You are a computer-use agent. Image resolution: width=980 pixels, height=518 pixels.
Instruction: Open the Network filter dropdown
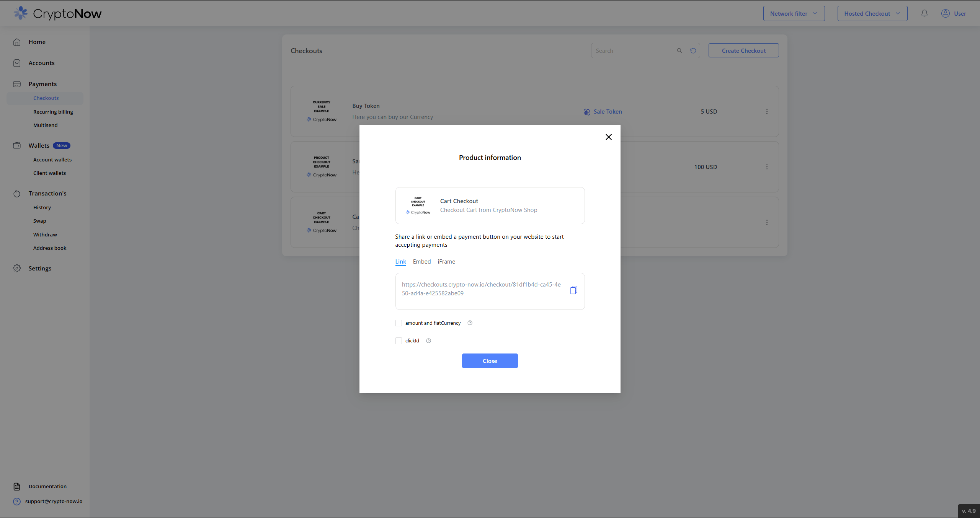794,13
